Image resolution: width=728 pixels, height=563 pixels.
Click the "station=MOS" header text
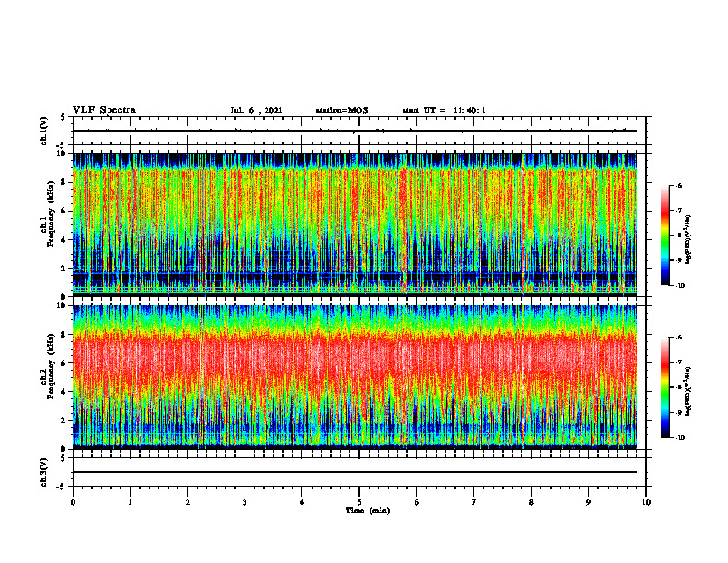pos(342,110)
